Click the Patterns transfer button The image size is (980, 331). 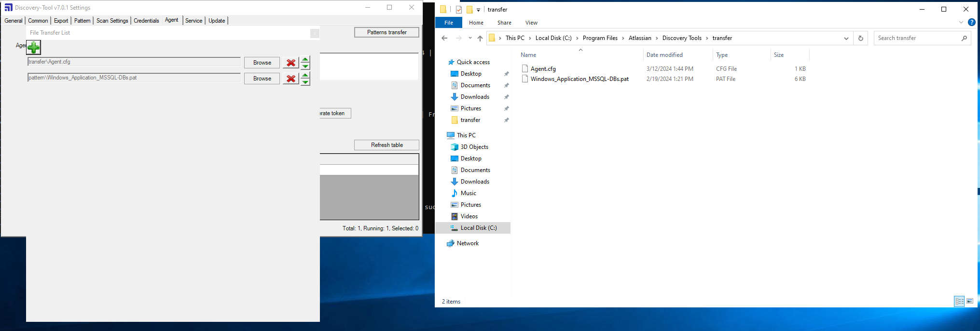(x=386, y=32)
